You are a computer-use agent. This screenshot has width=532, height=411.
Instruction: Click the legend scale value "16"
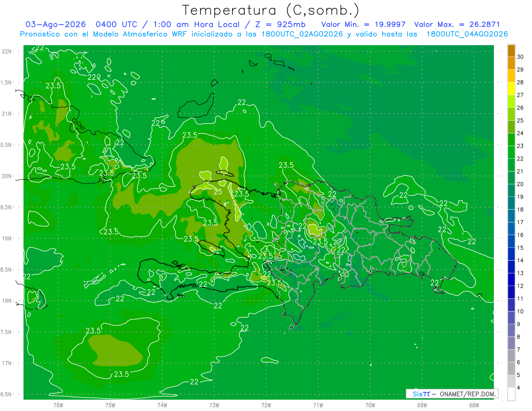point(520,235)
